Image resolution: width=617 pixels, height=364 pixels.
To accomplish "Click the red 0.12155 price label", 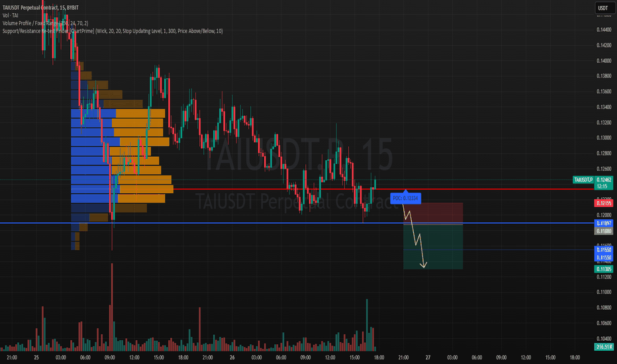I will click(604, 203).
